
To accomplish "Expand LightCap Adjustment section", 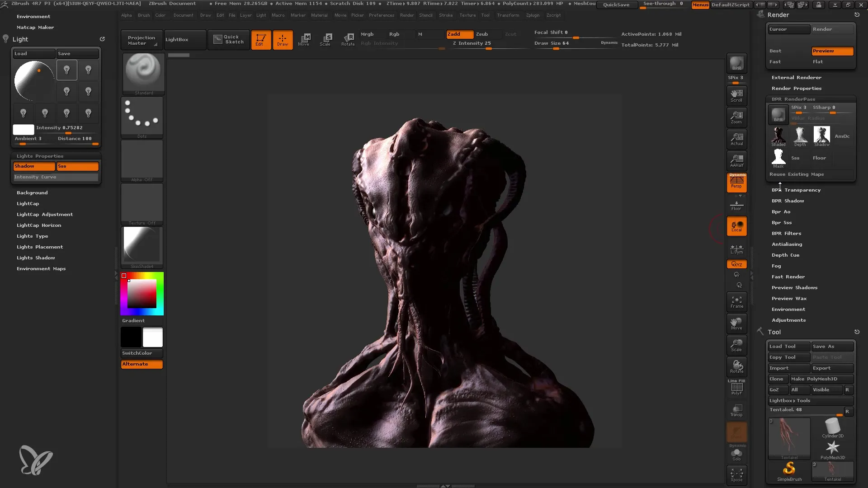I will (x=44, y=214).
